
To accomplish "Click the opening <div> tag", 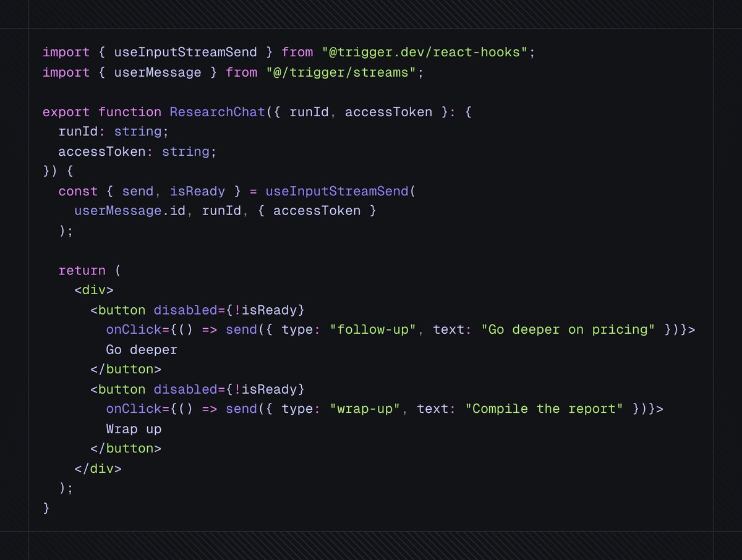I will (94, 290).
